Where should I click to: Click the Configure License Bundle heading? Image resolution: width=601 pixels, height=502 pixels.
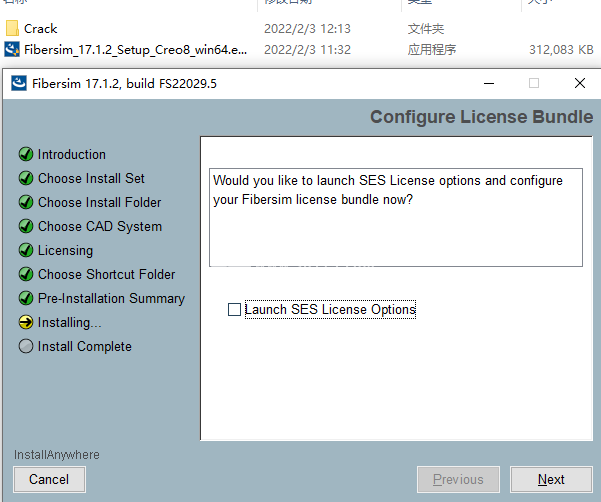tap(481, 117)
